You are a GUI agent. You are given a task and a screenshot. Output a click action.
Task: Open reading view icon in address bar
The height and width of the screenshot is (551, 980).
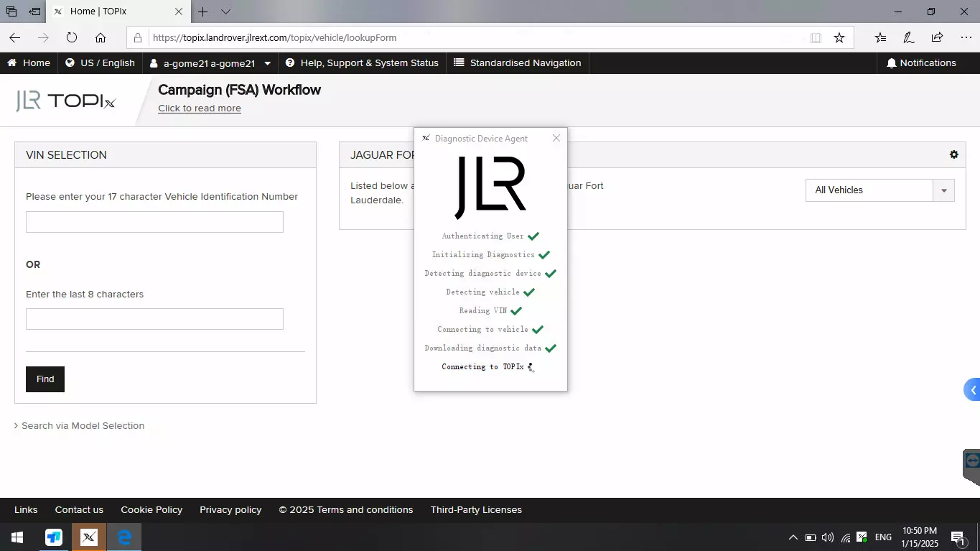coord(816,38)
